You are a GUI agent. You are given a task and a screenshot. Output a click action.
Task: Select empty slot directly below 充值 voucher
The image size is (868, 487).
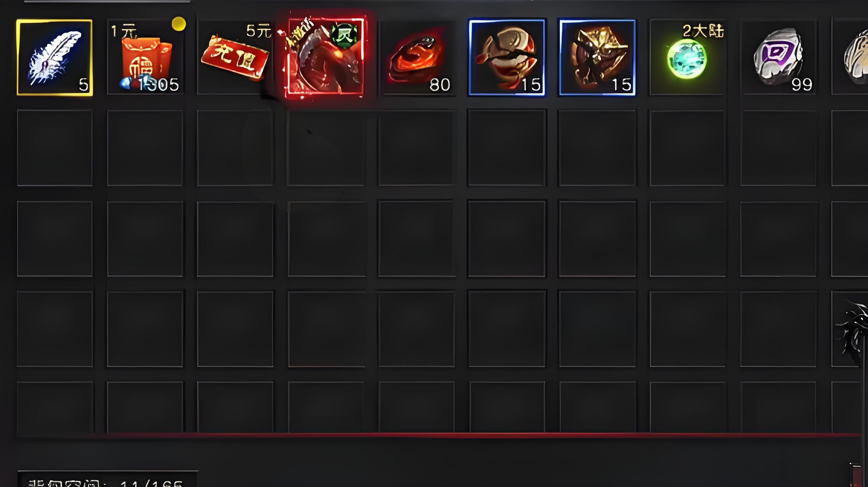coord(235,148)
